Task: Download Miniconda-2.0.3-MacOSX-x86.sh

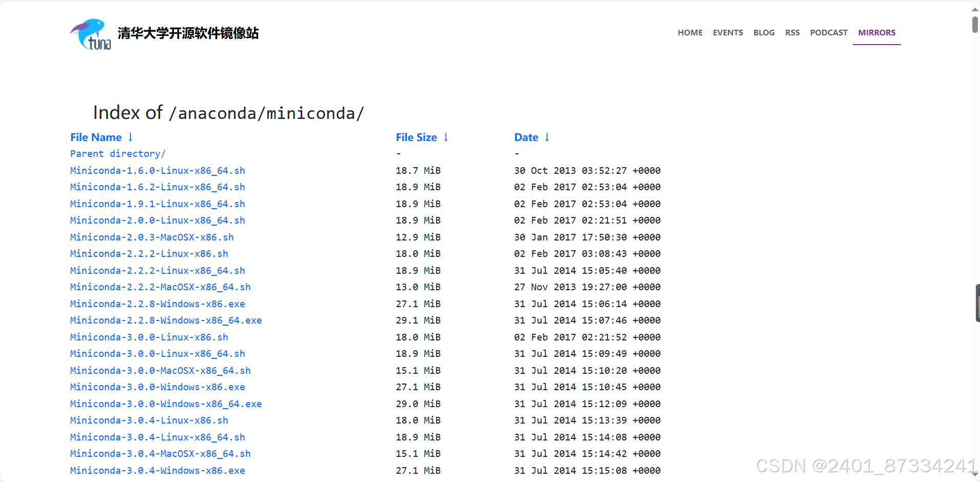Action: [x=152, y=237]
